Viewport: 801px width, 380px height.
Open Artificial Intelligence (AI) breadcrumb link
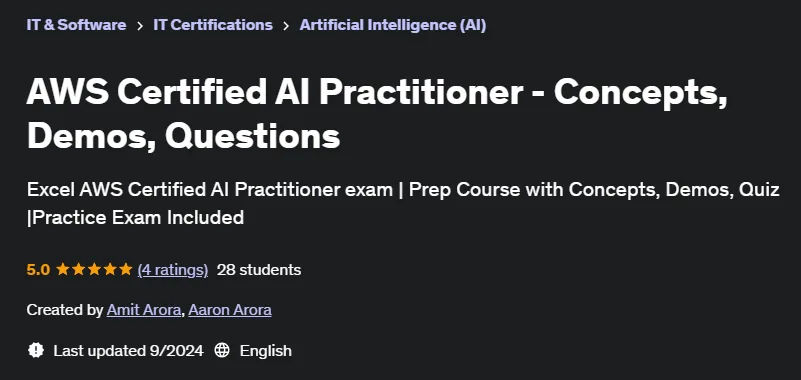click(393, 25)
